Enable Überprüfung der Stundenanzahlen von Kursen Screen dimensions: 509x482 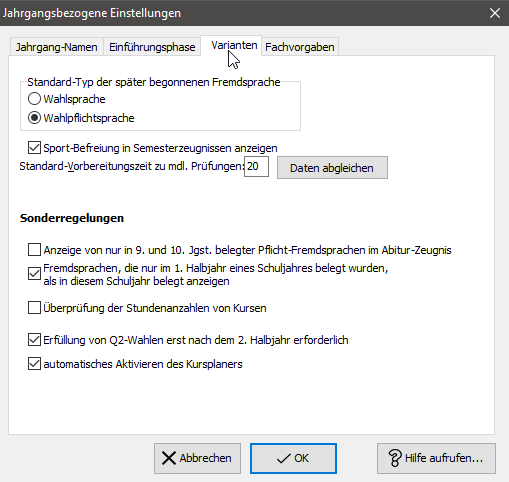click(34, 308)
